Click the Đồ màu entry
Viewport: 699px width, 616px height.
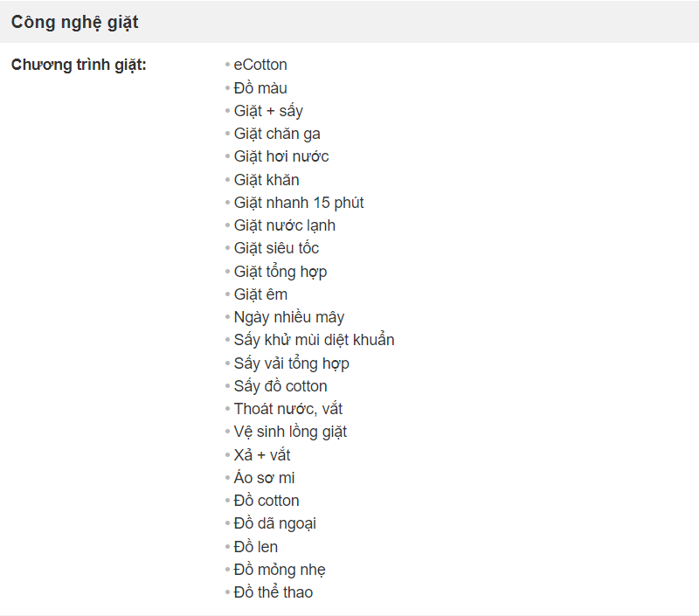260,87
